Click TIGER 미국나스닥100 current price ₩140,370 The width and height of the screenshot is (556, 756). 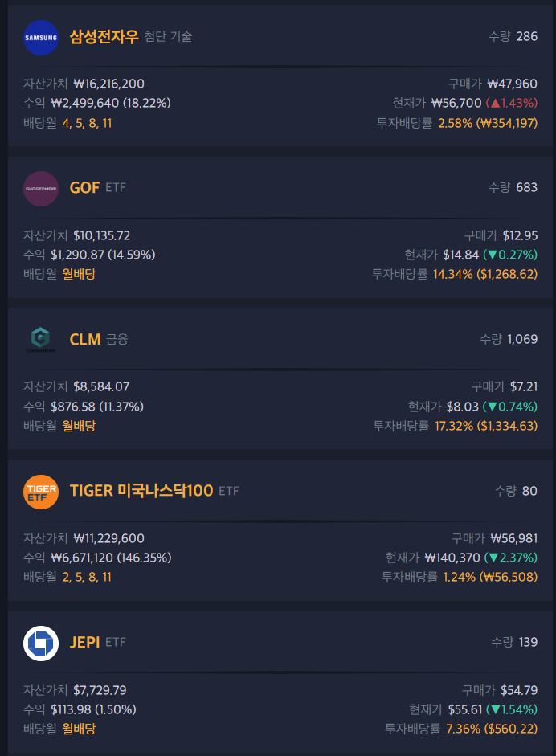[x=452, y=558]
